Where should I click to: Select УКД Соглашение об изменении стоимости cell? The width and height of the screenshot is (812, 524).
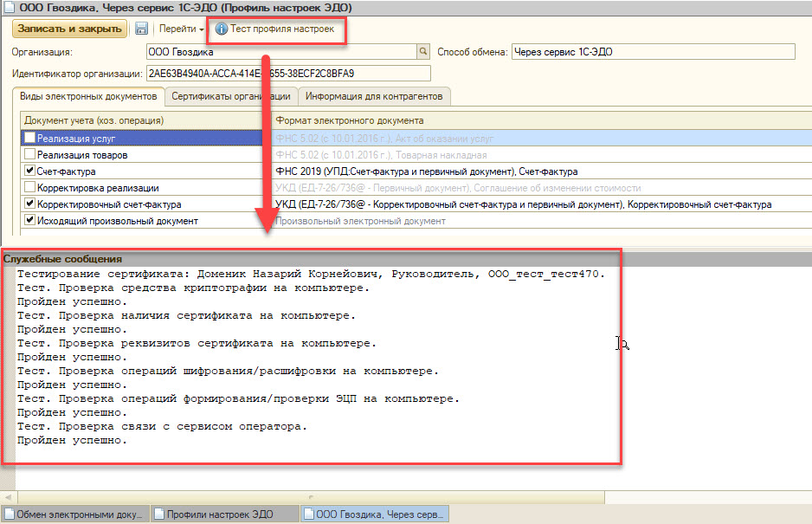click(x=542, y=188)
